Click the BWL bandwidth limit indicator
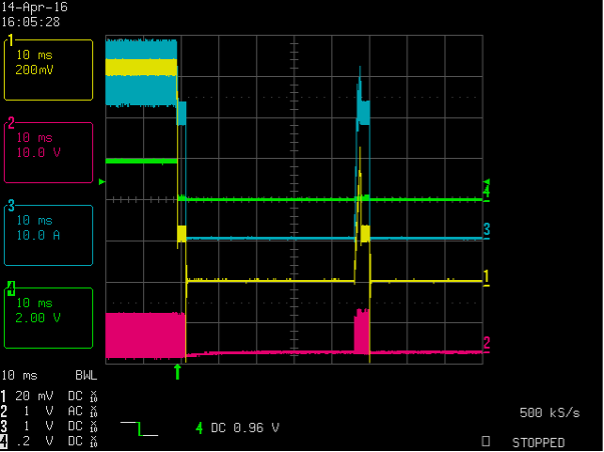This screenshot has height=452, width=604. coord(86,376)
